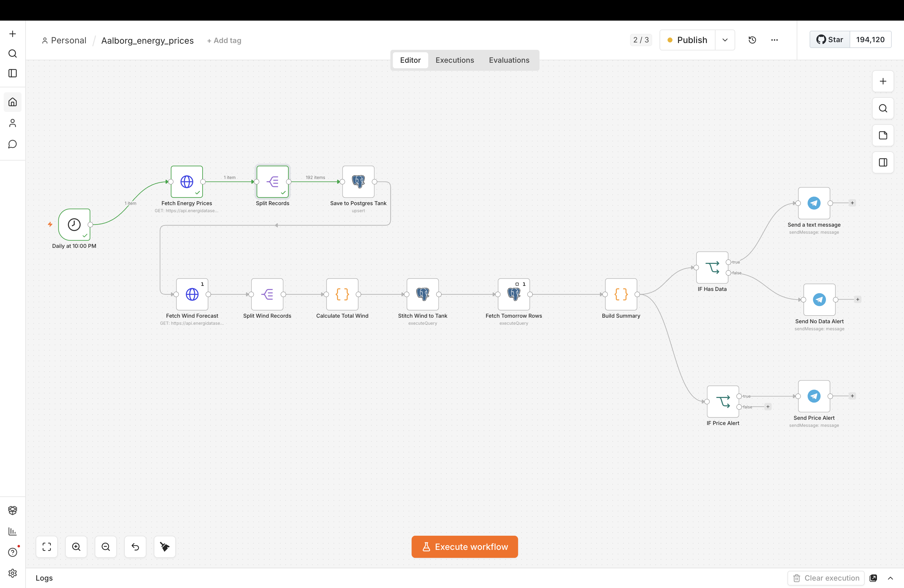
Task: Toggle the right side panel button
Action: pyautogui.click(x=883, y=162)
